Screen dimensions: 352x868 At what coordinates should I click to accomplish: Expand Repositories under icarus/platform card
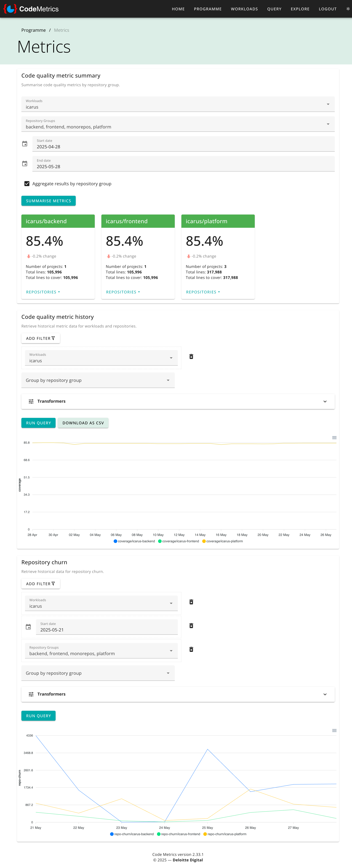203,292
